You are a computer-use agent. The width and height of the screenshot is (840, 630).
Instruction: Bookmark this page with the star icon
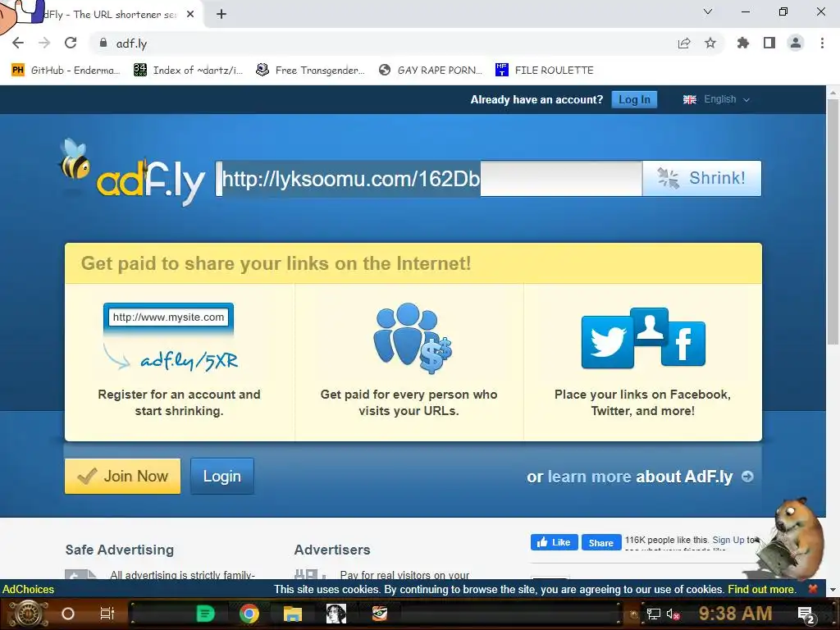tap(710, 43)
